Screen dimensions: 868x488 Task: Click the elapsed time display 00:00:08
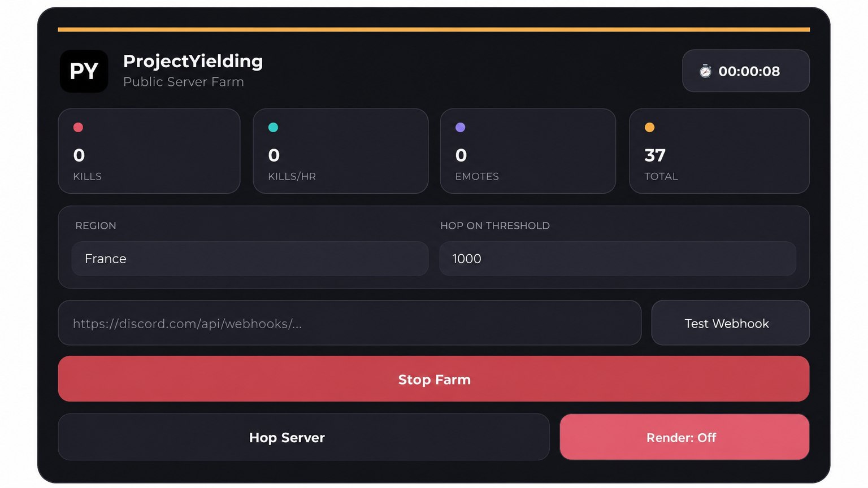749,71
